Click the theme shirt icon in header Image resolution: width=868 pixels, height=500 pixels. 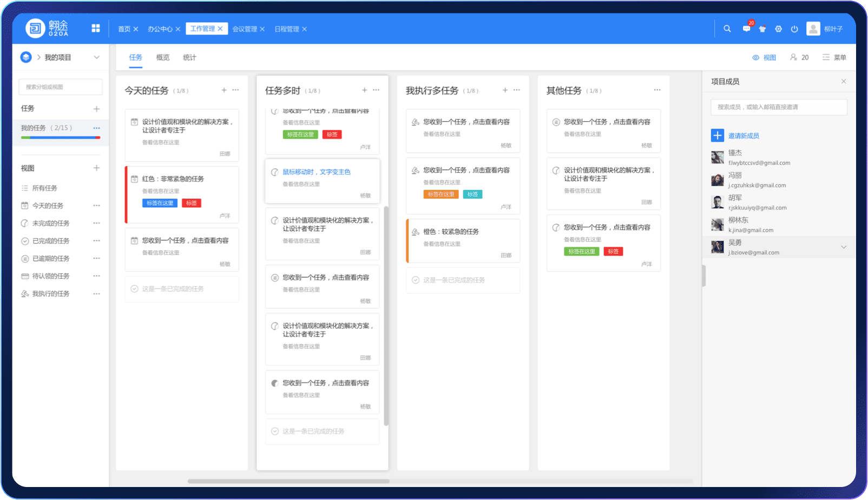pos(762,29)
